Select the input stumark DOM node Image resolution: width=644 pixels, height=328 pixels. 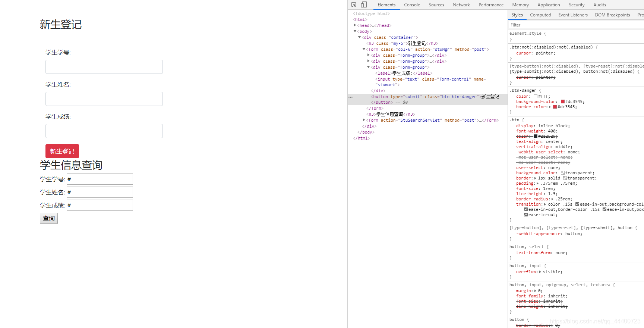tap(430, 82)
